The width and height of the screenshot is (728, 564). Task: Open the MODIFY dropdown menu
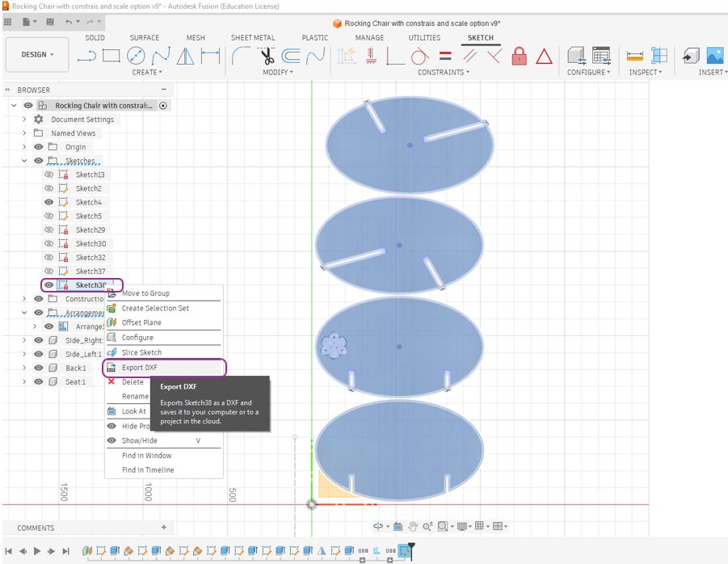pyautogui.click(x=278, y=73)
